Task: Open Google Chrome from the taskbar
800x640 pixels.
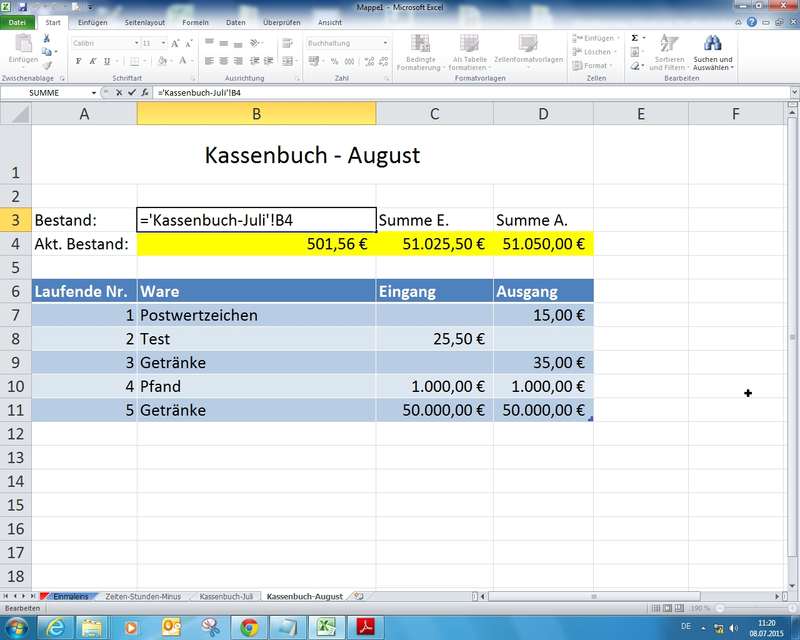Action: 247,626
